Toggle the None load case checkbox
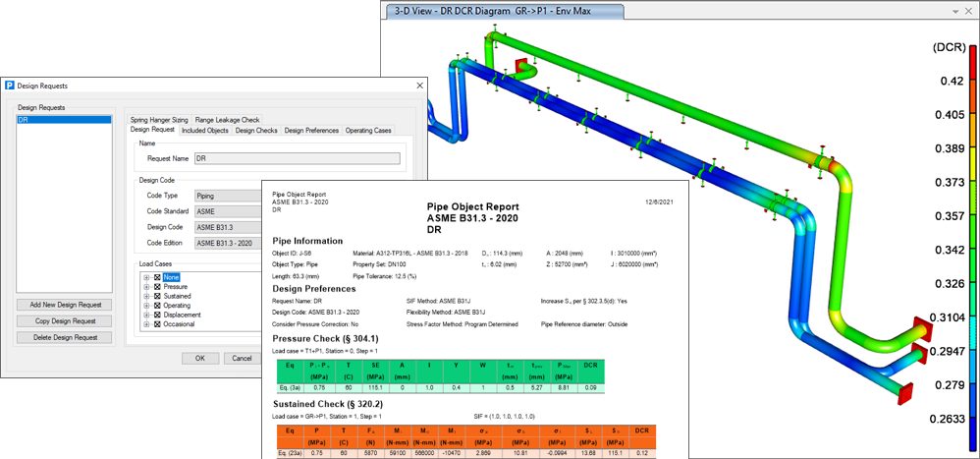 (157, 277)
